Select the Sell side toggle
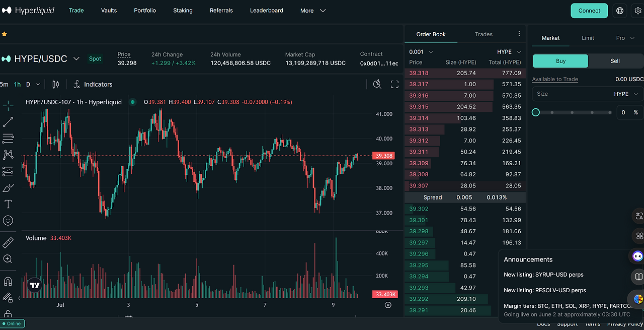Screen dimensions: 644x330 click(615, 61)
